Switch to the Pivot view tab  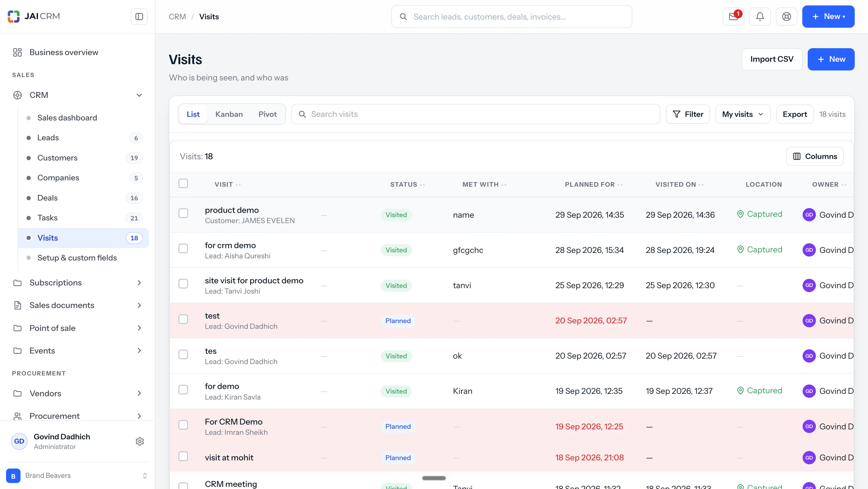(268, 114)
